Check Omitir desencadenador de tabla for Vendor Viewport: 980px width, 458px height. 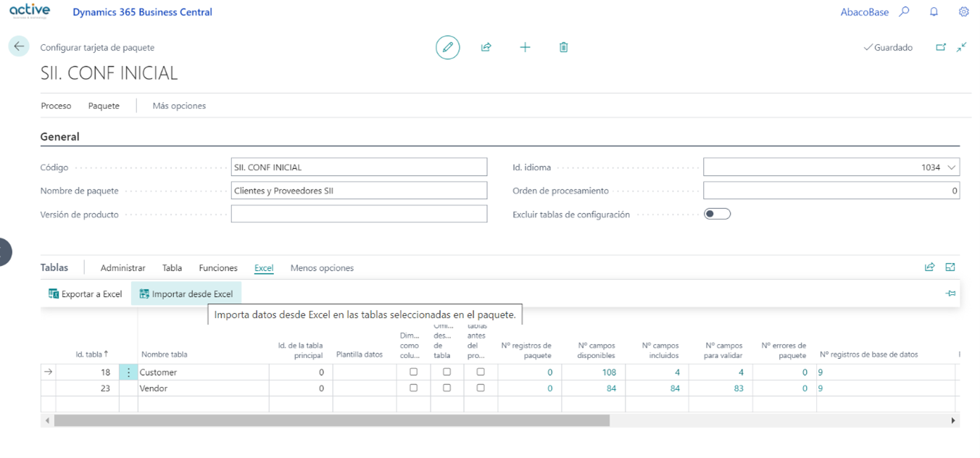click(x=447, y=388)
